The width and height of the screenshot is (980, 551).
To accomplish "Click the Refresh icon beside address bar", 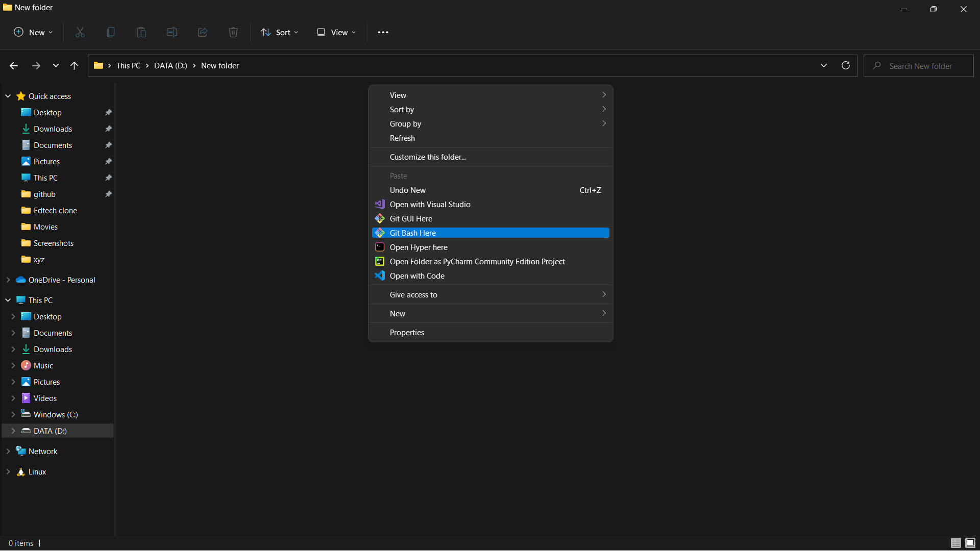I will pyautogui.click(x=846, y=65).
